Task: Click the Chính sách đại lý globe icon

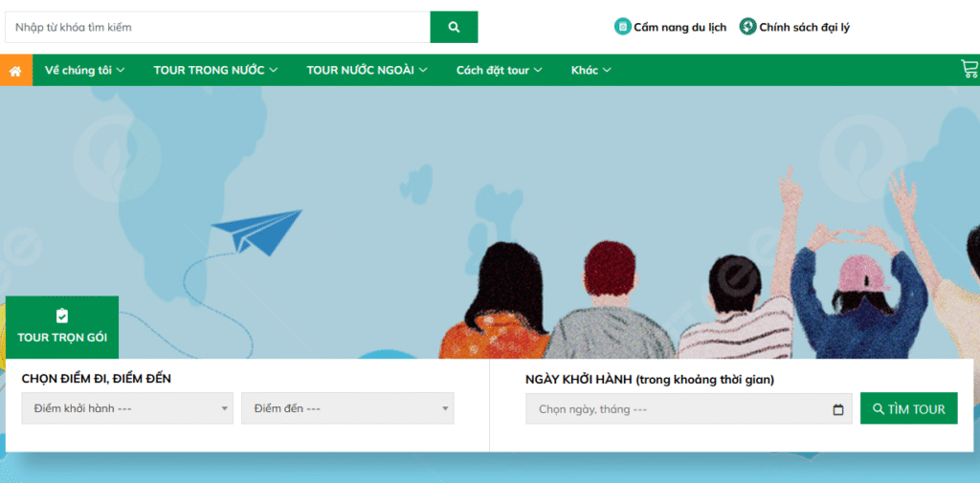Action: pos(747,27)
